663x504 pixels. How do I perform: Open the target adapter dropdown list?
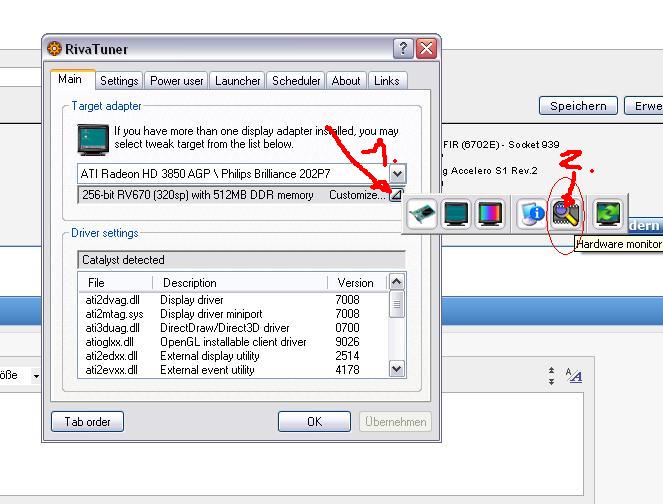click(397, 173)
